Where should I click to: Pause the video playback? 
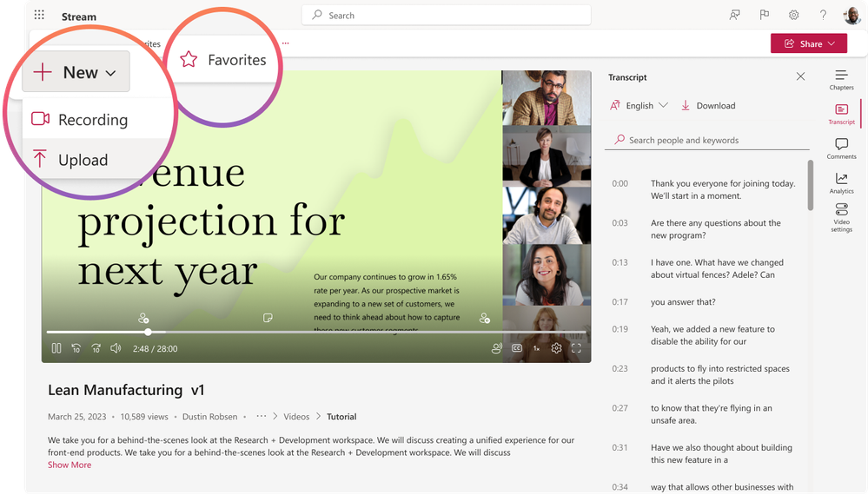[56, 348]
